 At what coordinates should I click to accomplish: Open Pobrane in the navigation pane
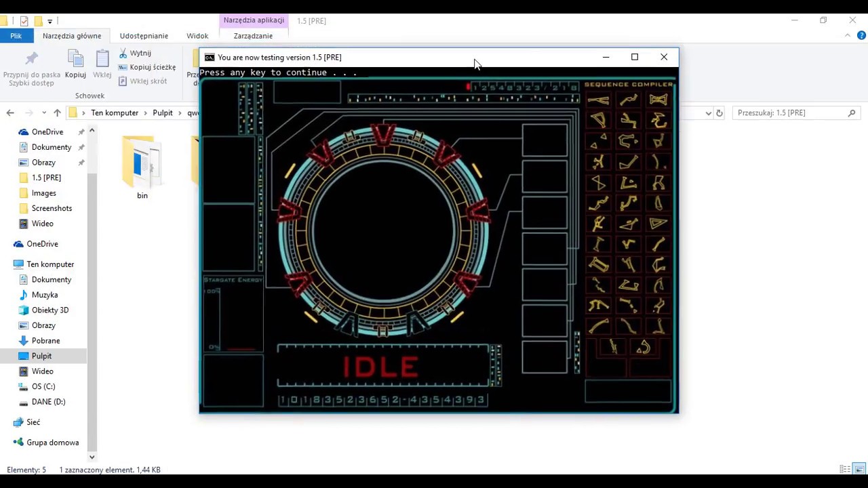[x=45, y=340]
